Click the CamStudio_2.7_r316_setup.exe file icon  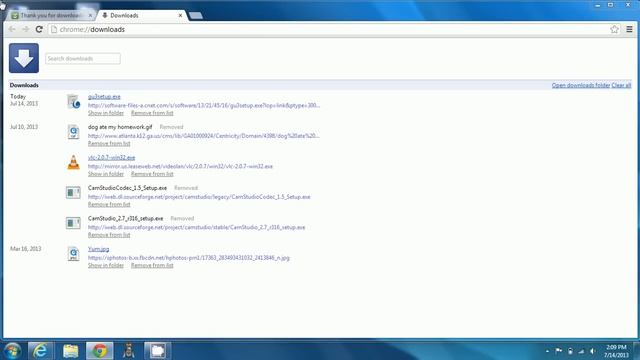(73, 223)
